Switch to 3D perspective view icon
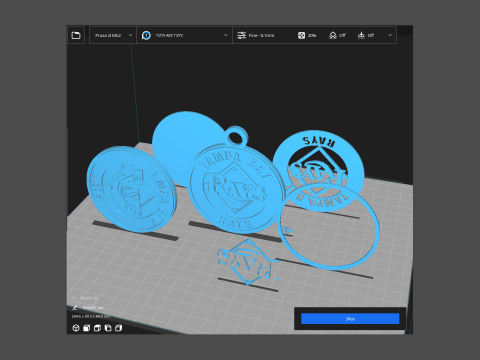480x360 pixels. tap(76, 328)
